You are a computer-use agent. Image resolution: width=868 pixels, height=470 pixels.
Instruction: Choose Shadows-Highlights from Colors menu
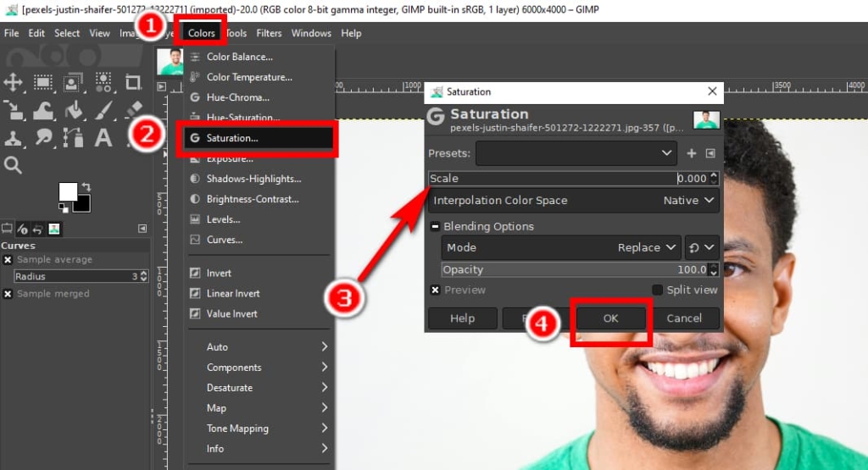(x=253, y=179)
